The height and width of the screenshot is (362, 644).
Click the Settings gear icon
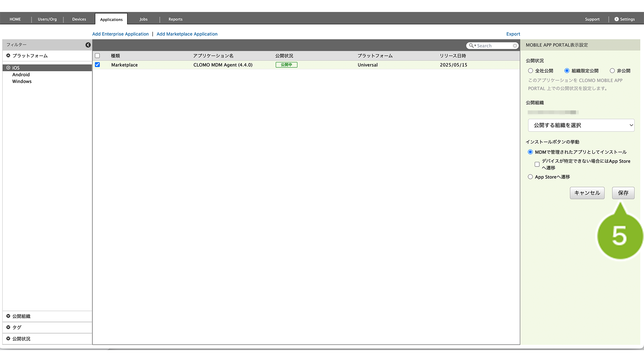[616, 19]
